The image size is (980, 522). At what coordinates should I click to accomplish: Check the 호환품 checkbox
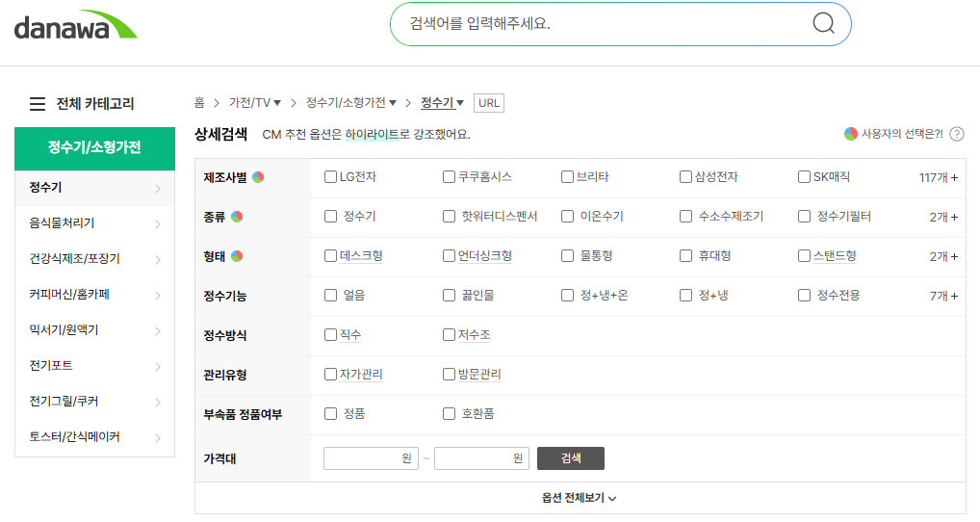(449, 413)
